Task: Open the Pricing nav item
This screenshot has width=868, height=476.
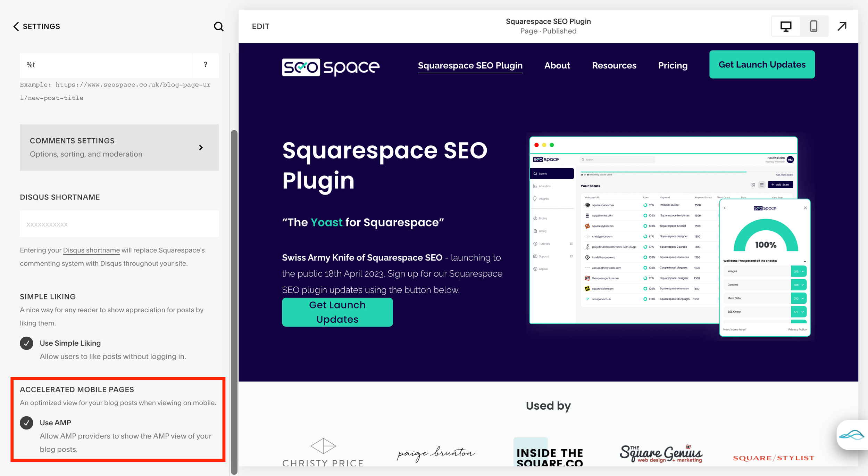Action: tap(673, 65)
